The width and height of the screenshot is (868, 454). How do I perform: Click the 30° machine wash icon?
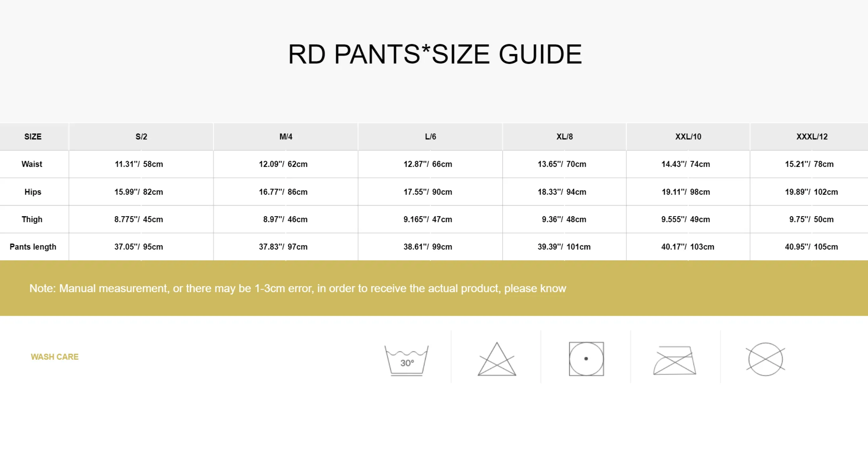[406, 360]
